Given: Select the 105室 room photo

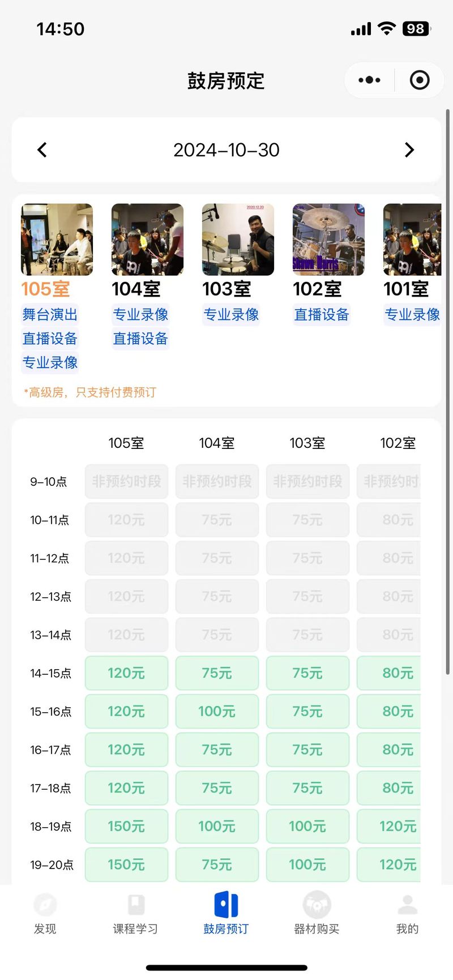Looking at the screenshot, I should point(57,239).
